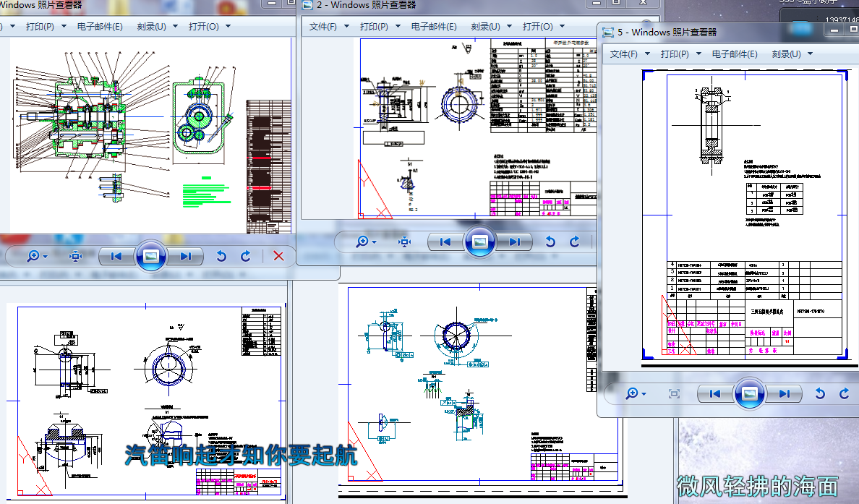Screen dimensions: 859x504
Task: Rotate clockwise in gearbox assembly window
Action: tap(245, 256)
